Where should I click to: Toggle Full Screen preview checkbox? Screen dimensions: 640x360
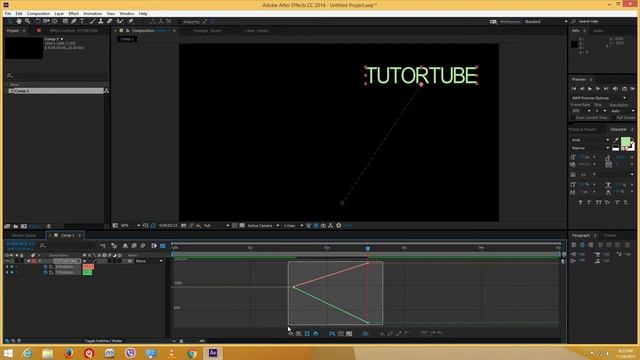click(x=614, y=118)
